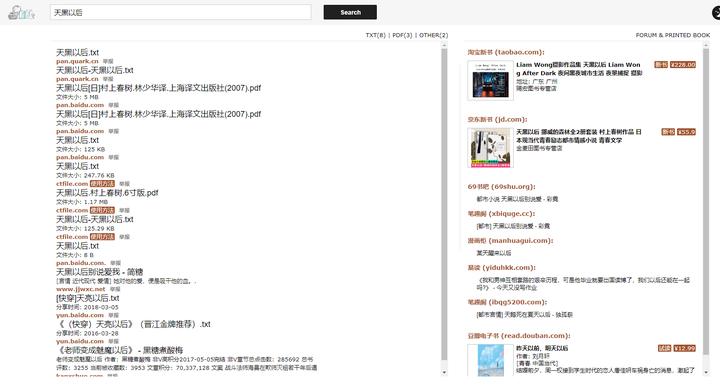
Task: Open 天黑以后别说爱我 - 简糖 result
Action: tap(100, 272)
